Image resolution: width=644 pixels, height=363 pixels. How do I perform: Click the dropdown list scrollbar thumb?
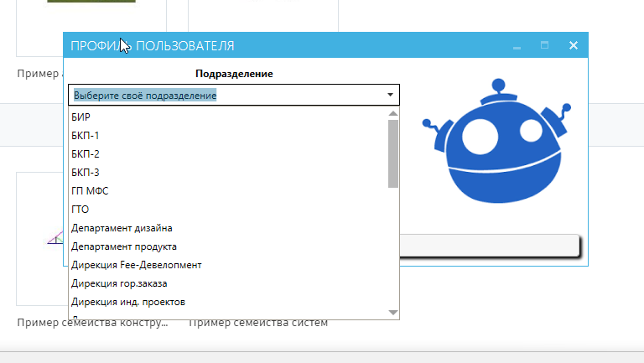393,153
